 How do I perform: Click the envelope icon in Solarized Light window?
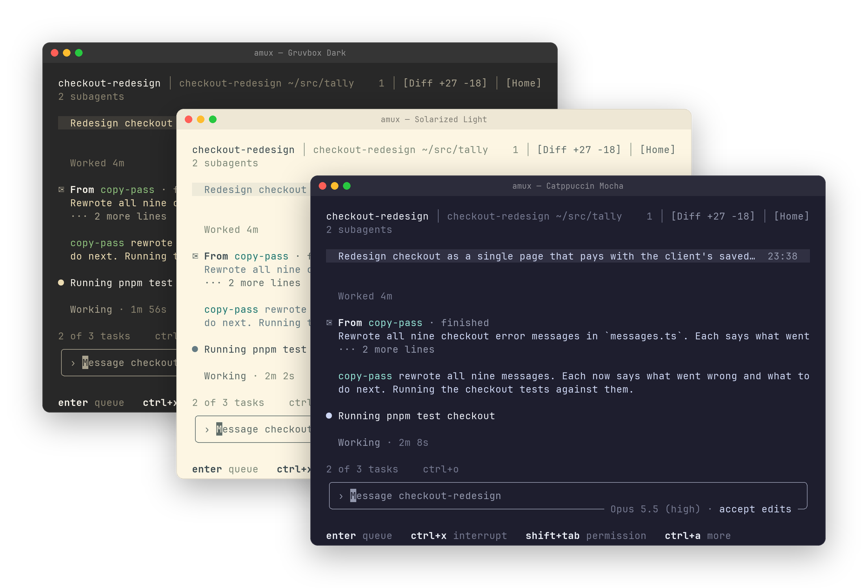[x=195, y=256]
